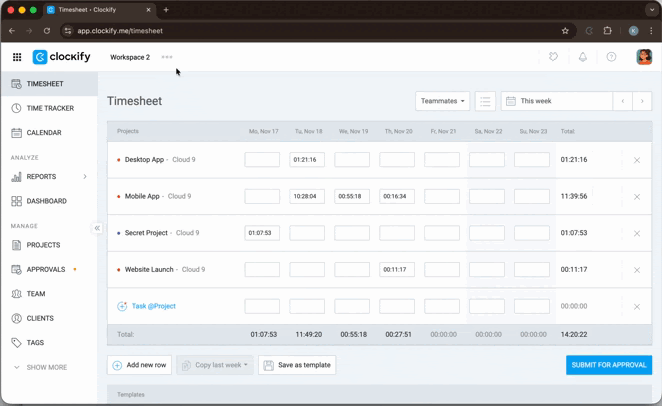
Task: Expand the Reports submenu arrow
Action: point(85,177)
